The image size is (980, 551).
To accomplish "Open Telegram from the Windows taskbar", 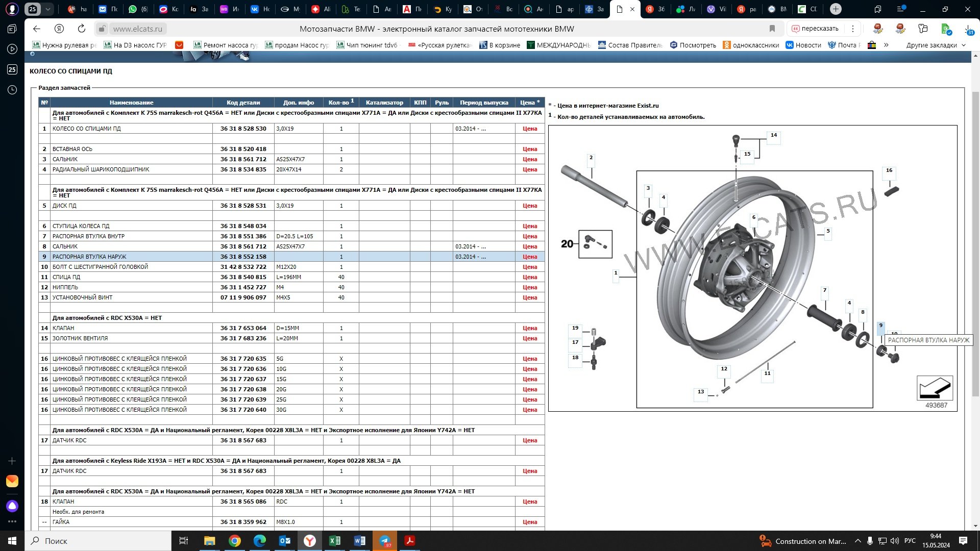I will (385, 541).
